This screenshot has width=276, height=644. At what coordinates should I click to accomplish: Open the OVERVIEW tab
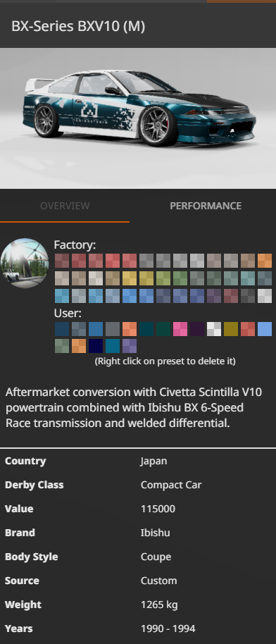click(65, 206)
